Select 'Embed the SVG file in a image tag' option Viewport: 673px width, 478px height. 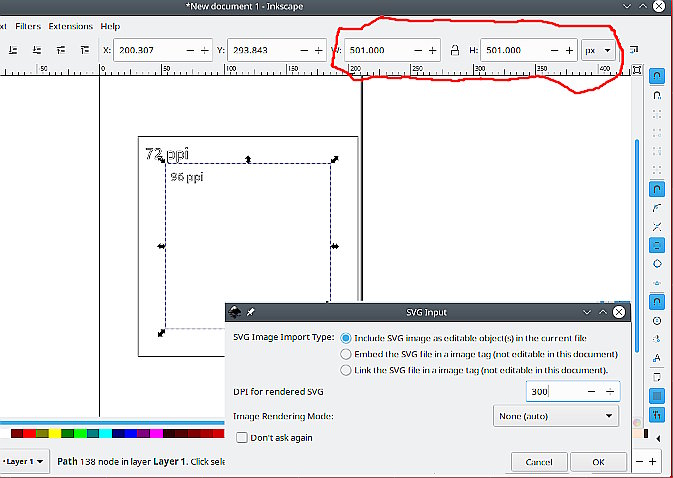coord(346,354)
